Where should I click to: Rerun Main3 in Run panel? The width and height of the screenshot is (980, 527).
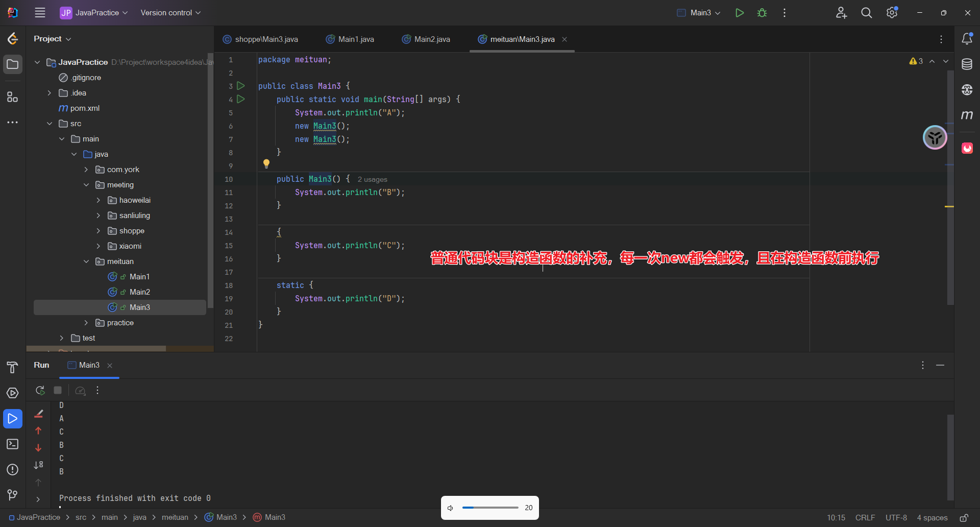(x=40, y=391)
